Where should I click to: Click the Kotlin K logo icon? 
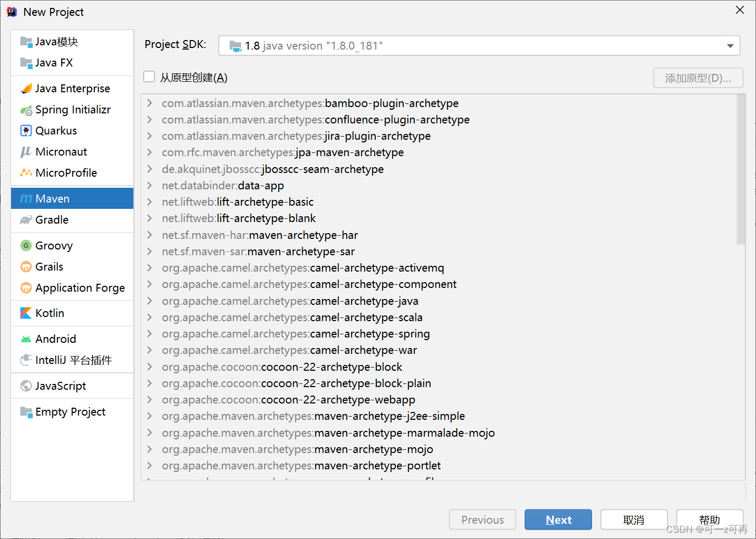tap(26, 313)
